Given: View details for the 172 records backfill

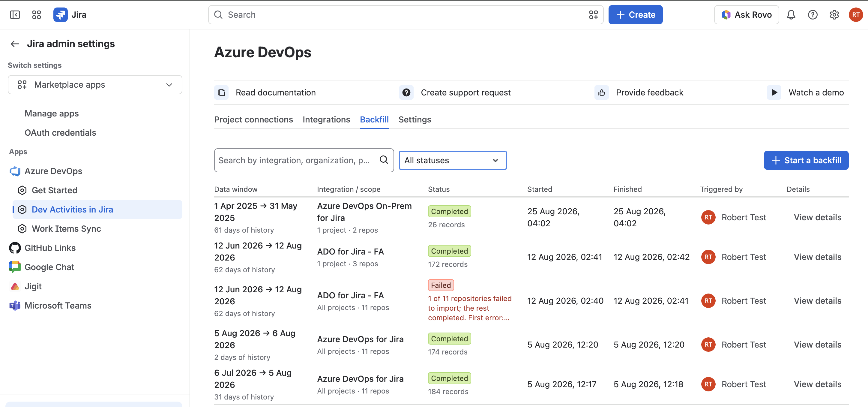Looking at the screenshot, I should [817, 257].
